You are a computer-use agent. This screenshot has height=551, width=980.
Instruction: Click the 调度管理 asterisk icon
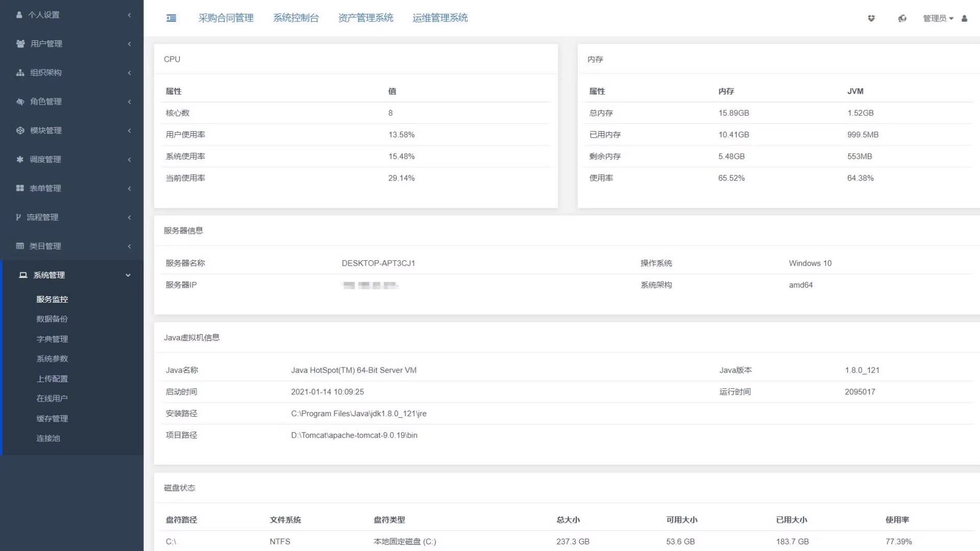(20, 159)
